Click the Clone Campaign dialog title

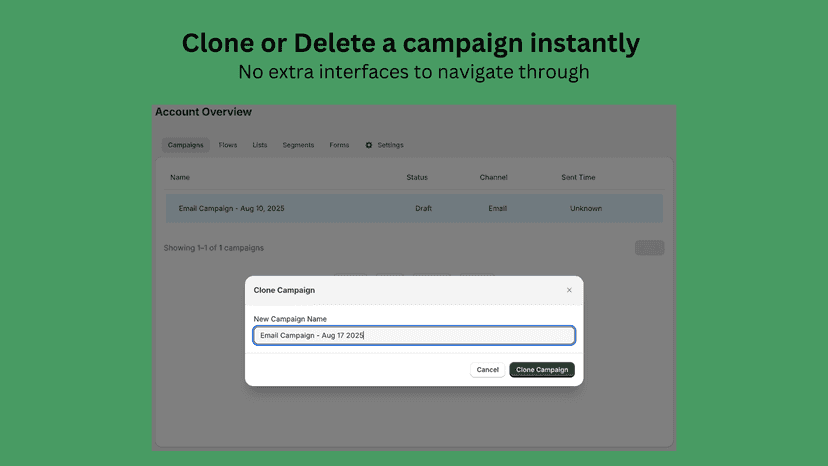[x=284, y=290]
